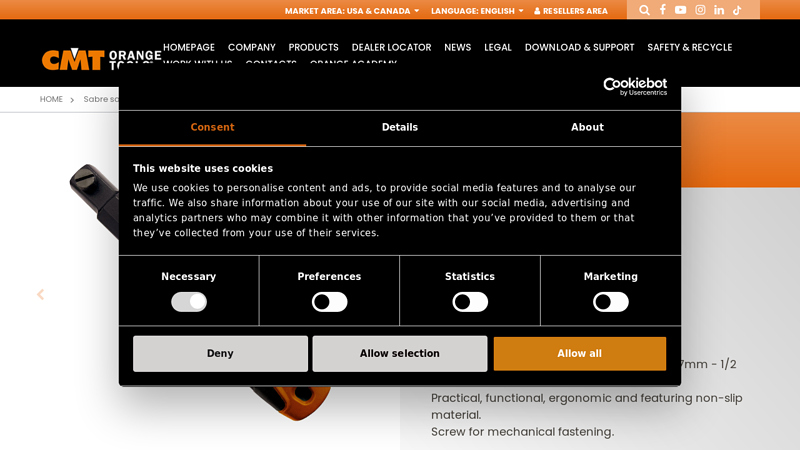Click the search magnifier icon
Screen dimensions: 800x450
[x=644, y=10]
